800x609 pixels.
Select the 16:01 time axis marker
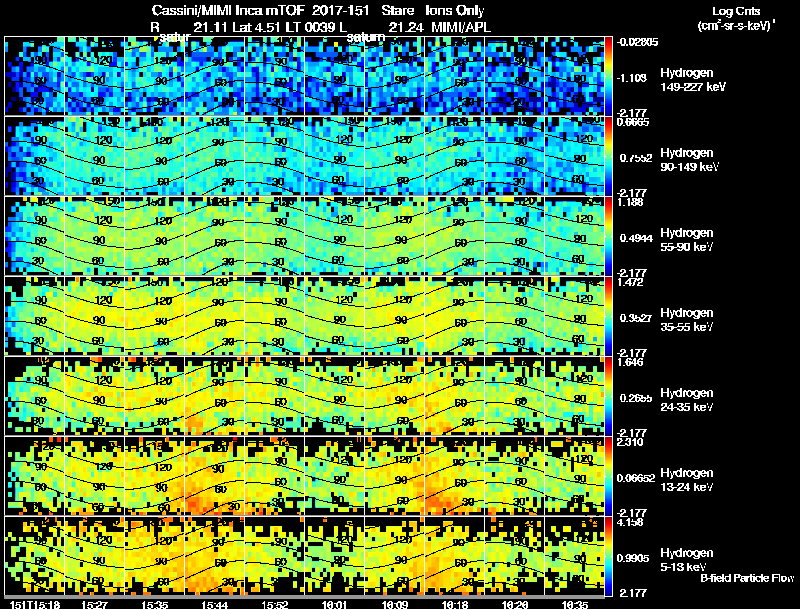click(x=334, y=604)
